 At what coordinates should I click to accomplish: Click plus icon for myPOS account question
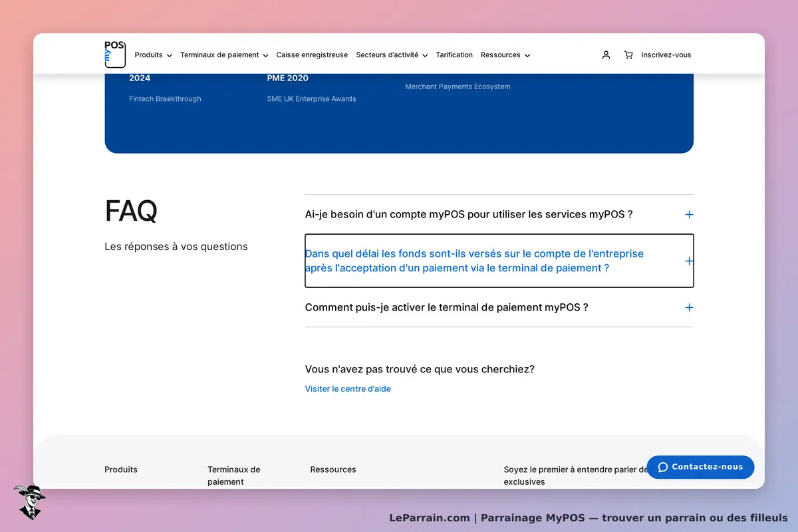tap(689, 215)
